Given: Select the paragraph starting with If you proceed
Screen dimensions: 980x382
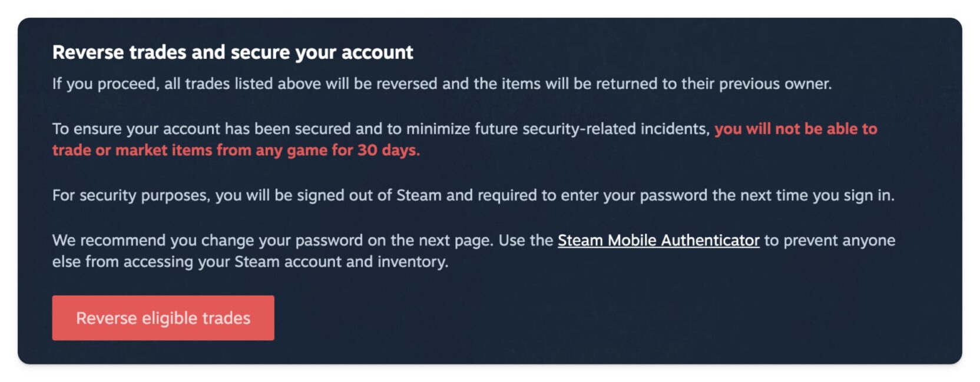Looking at the screenshot, I should (x=442, y=84).
